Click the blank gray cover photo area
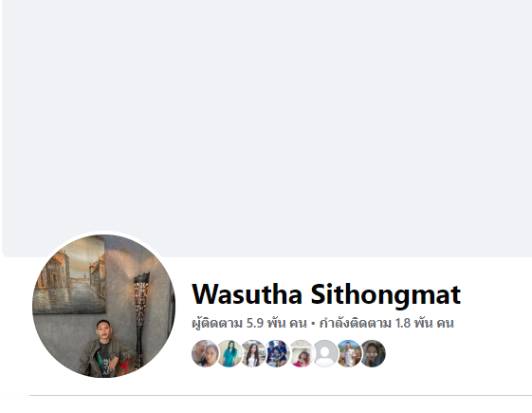The width and height of the screenshot is (532, 413). tap(267, 128)
